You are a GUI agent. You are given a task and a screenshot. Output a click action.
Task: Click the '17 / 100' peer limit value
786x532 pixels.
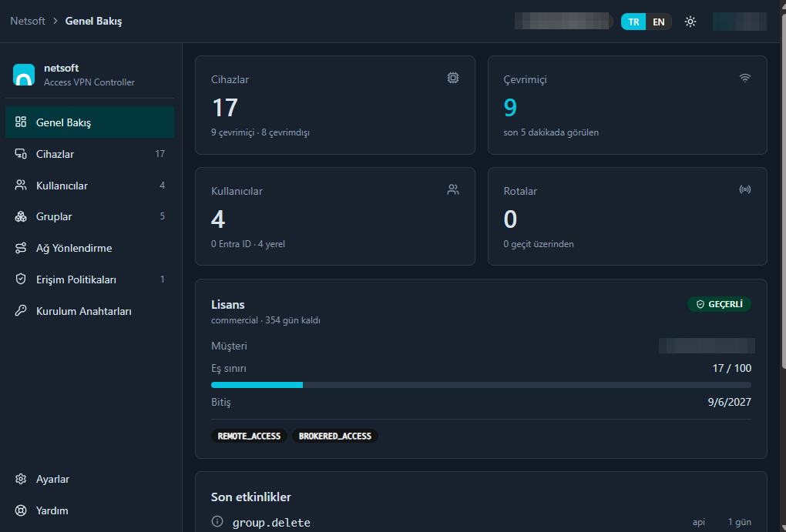[731, 368]
